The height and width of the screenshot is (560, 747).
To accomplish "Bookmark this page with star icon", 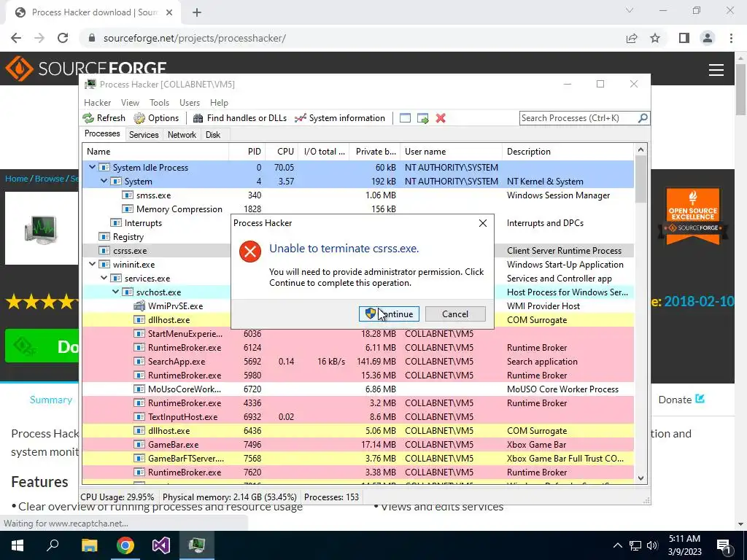I will pos(655,38).
